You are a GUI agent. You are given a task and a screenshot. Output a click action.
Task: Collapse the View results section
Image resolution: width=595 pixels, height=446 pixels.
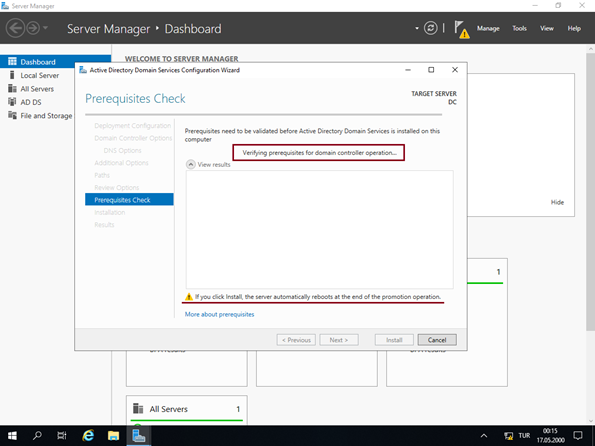[190, 164]
